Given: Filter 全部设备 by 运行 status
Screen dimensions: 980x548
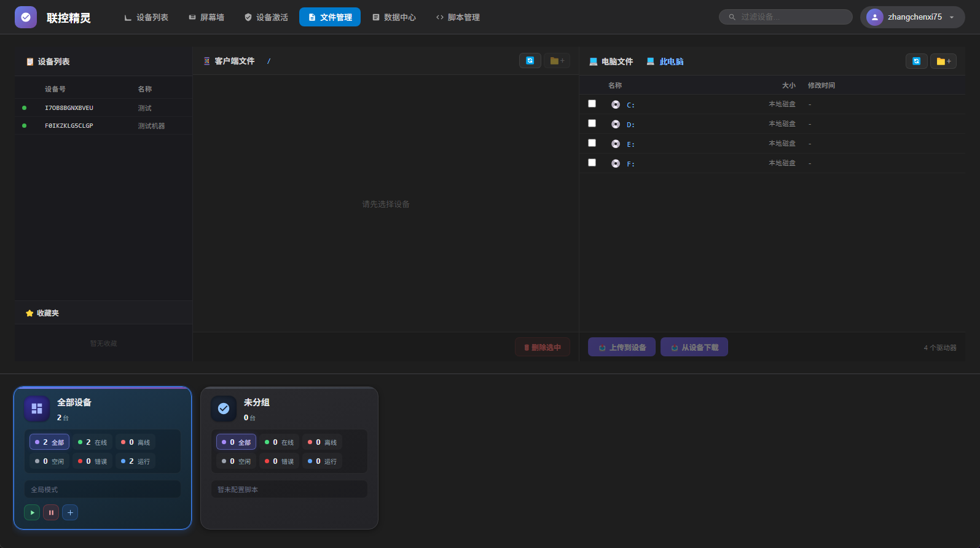Looking at the screenshot, I should pyautogui.click(x=135, y=461).
